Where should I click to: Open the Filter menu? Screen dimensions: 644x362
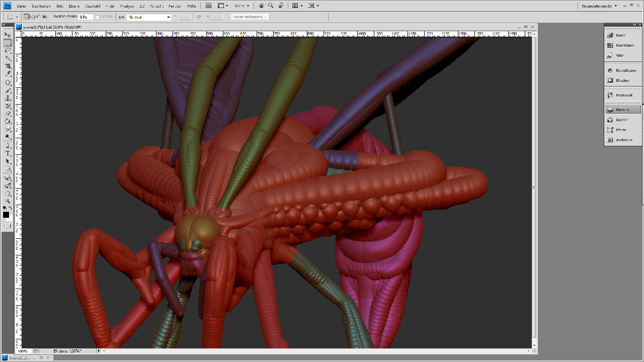click(x=110, y=6)
